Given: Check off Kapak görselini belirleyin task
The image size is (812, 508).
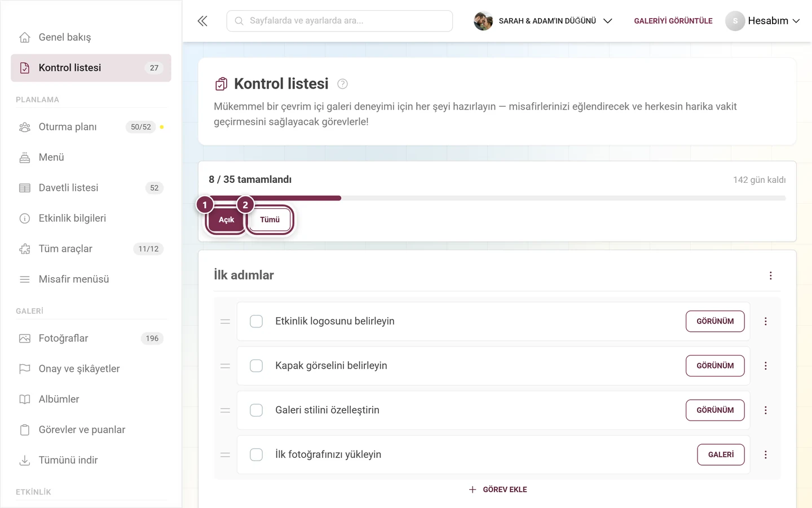Looking at the screenshot, I should (x=257, y=366).
